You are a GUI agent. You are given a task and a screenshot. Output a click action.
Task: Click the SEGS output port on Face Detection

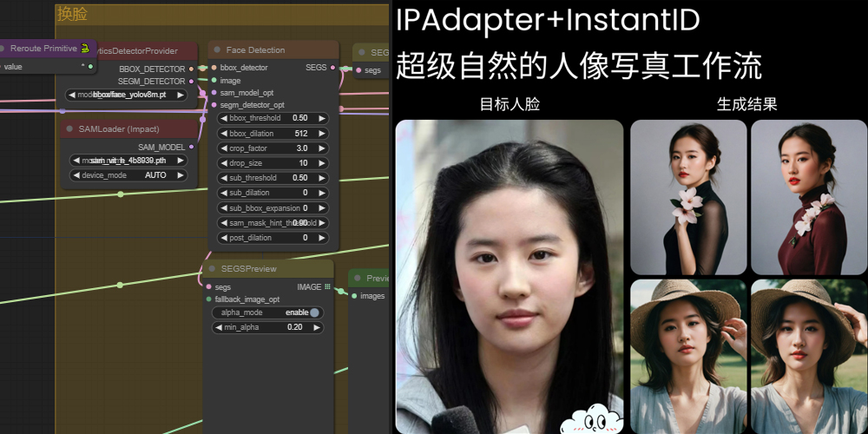pos(332,68)
